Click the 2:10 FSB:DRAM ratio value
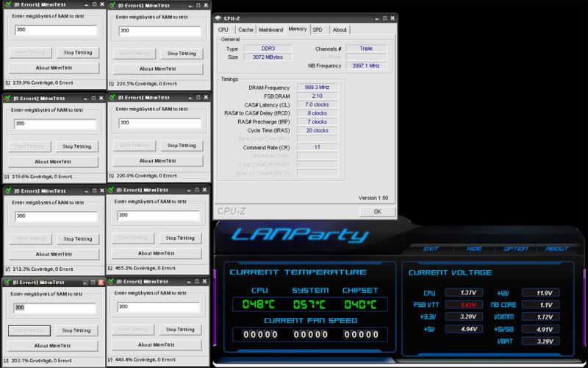This screenshot has height=368, width=588. click(x=317, y=96)
